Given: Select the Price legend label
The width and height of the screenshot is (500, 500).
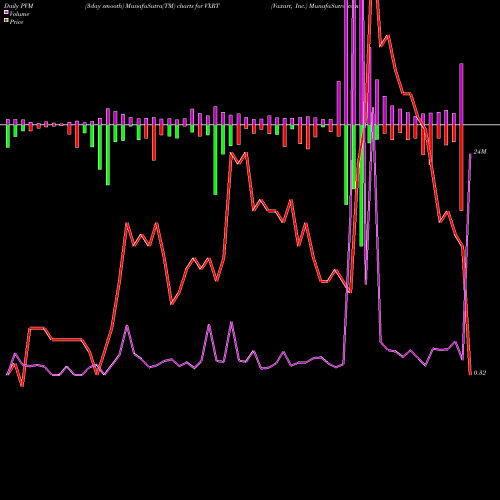Looking at the screenshot, I should click(16, 22).
